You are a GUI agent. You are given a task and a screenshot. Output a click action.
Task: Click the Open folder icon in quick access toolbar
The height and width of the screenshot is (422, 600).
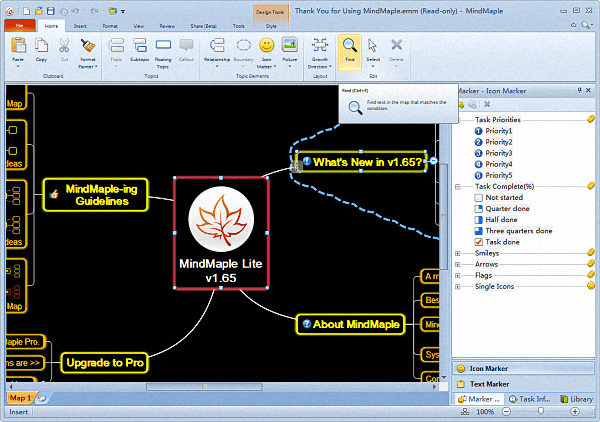(39, 11)
